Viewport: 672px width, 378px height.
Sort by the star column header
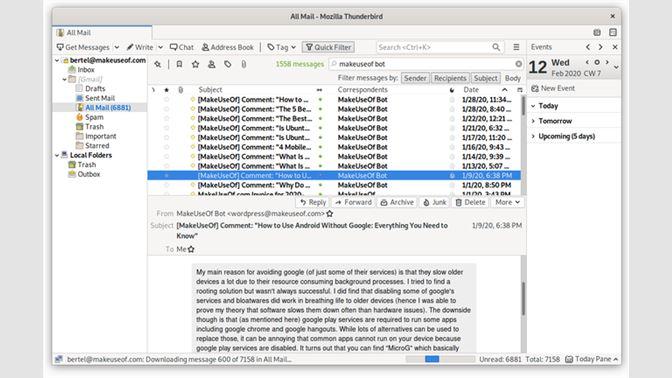pos(166,90)
